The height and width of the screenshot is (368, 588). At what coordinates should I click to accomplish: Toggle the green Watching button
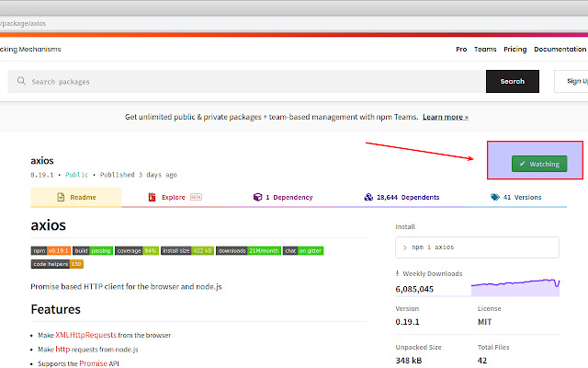point(539,164)
